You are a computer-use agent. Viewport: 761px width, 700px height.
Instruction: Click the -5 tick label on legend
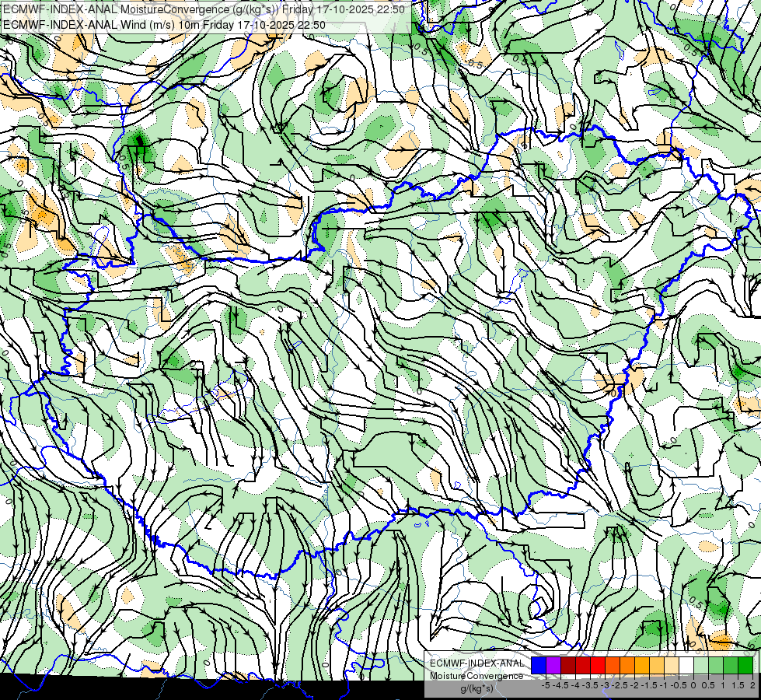click(546, 685)
